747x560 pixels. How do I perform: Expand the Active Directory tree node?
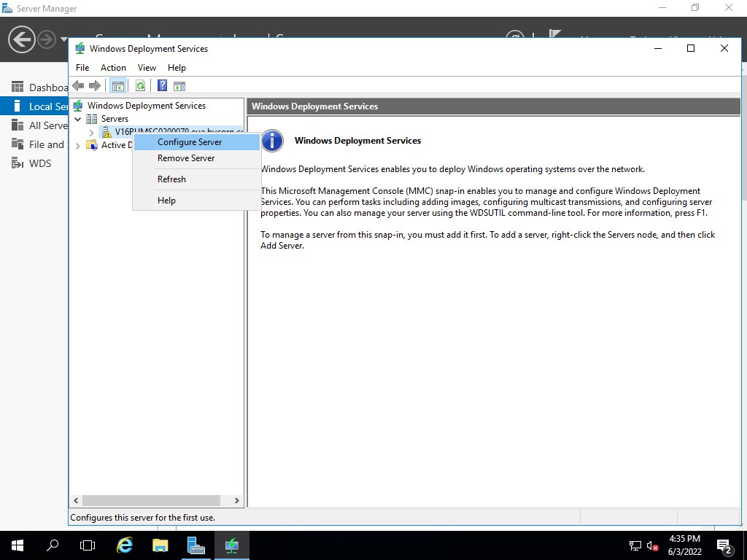point(78,146)
